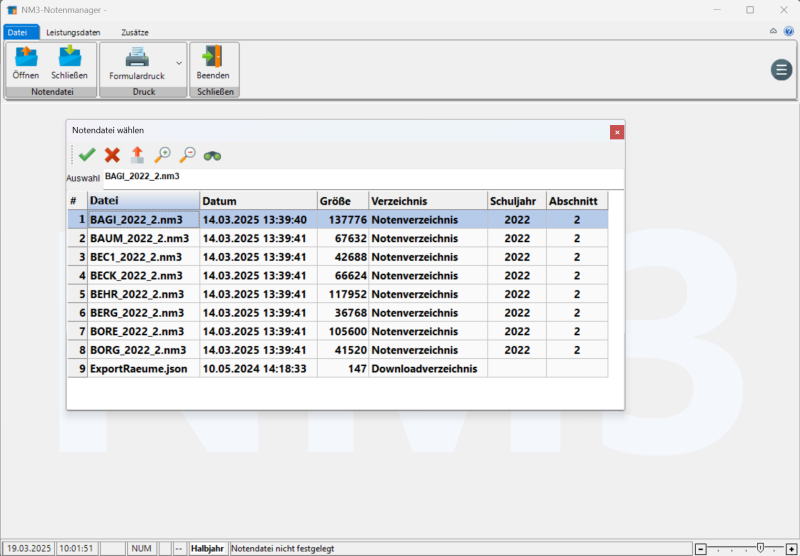Screen dimensions: 800x556
Task: Click Halbjahr in the status bar
Action: pos(207,549)
